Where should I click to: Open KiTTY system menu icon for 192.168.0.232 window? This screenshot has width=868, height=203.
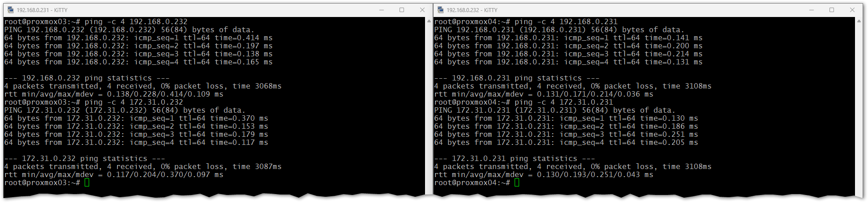(x=440, y=10)
